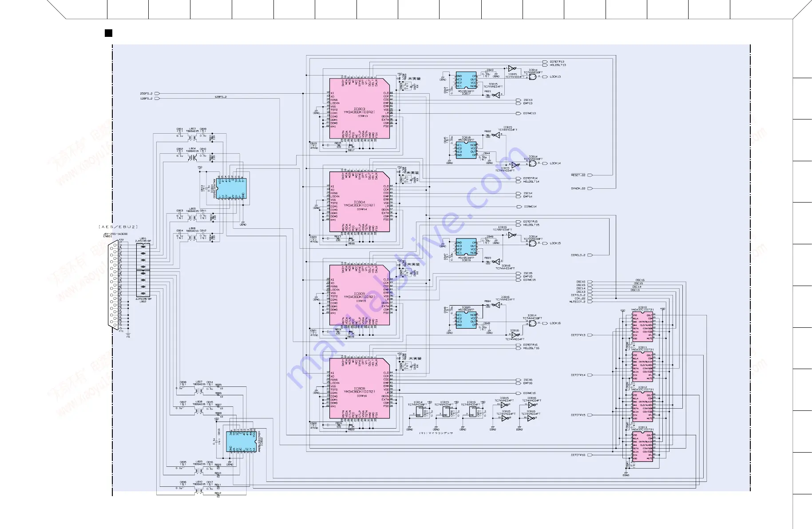Click the 'DIRDT#13' signal label
Screen dimensions: 812x529
click(x=557, y=62)
